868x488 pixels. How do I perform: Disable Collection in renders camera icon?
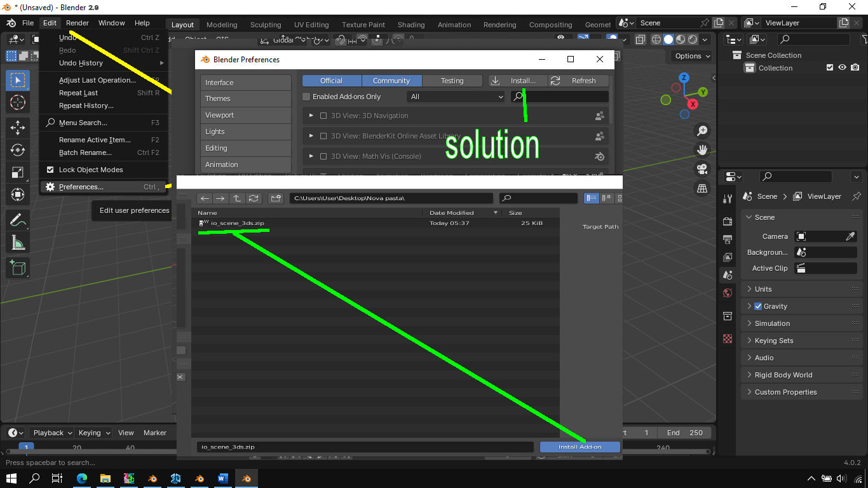855,68
